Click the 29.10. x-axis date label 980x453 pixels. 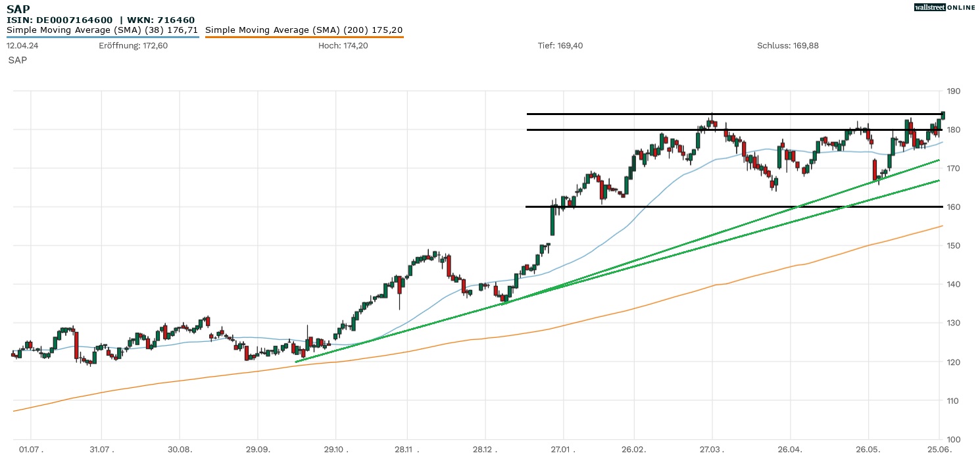click(335, 447)
